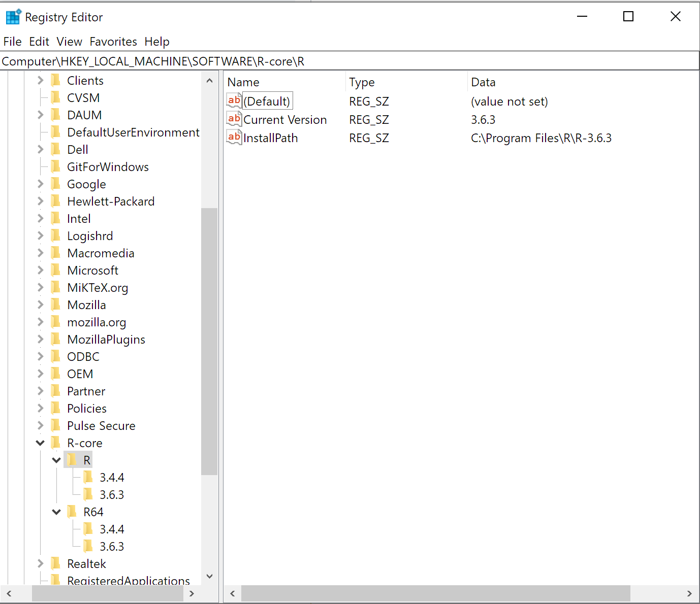Select the 3.4.4 key under R64
The width and height of the screenshot is (700, 604).
coord(112,529)
